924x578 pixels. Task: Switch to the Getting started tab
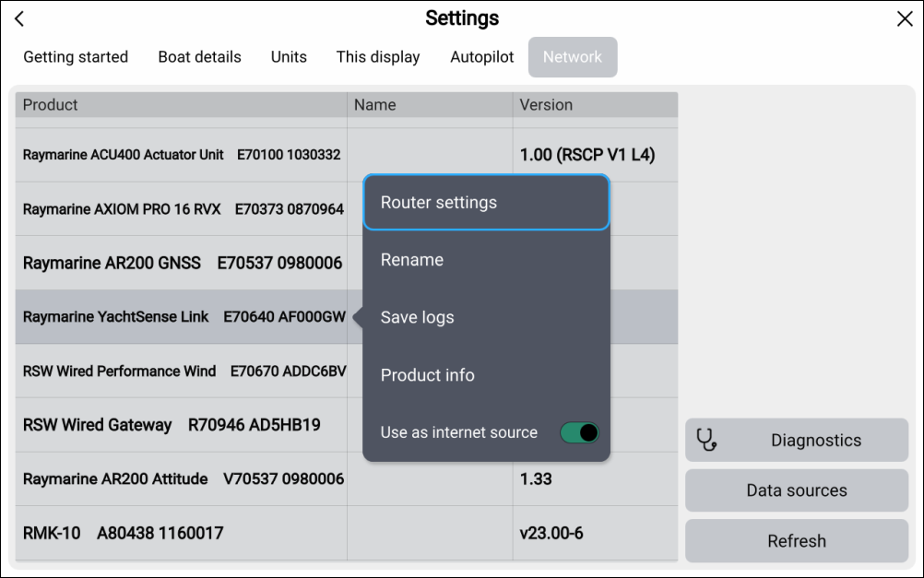pos(76,57)
